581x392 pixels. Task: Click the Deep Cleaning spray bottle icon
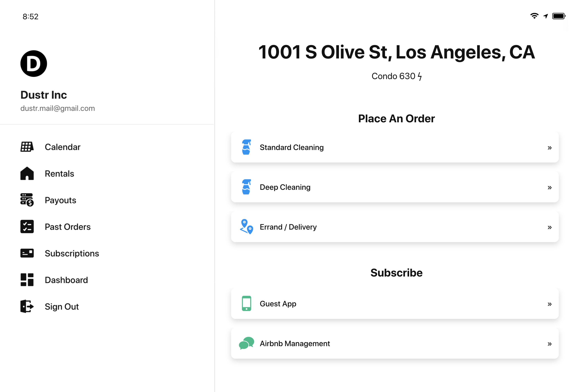[247, 187]
